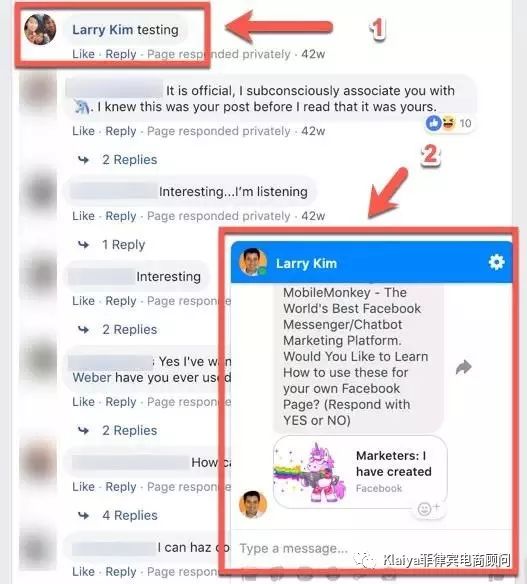Click the share arrow beside the MobileMonkey message
Screen dimensions: 527x584
[x=463, y=367]
